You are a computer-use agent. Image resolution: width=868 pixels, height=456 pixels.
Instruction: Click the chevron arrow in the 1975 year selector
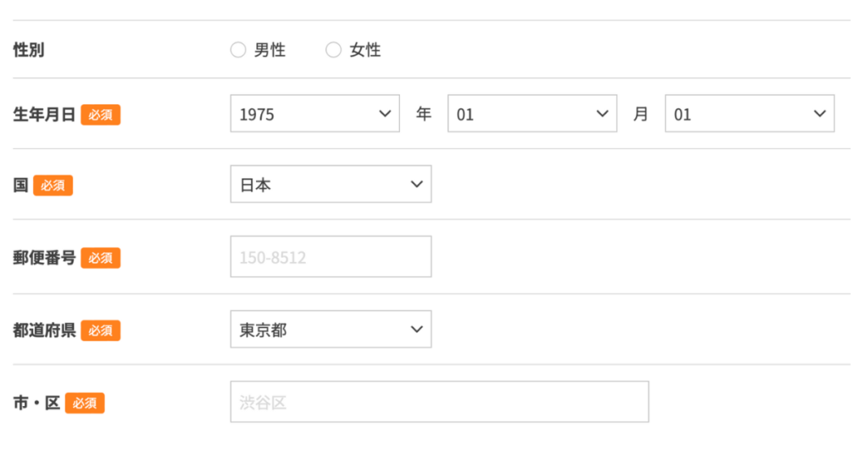coord(385,114)
